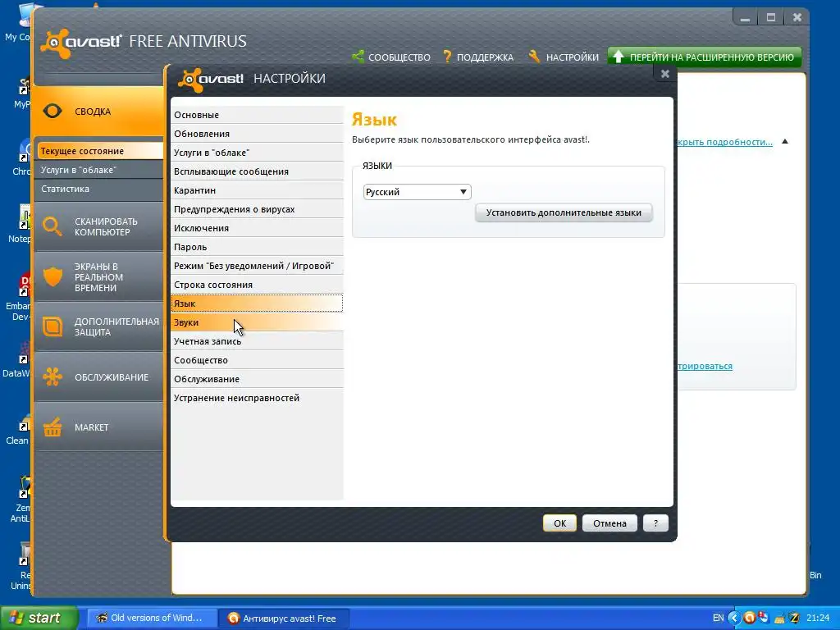Click the Скрыть подробности link in the main window
Screen dimensions: 840x630
point(725,142)
